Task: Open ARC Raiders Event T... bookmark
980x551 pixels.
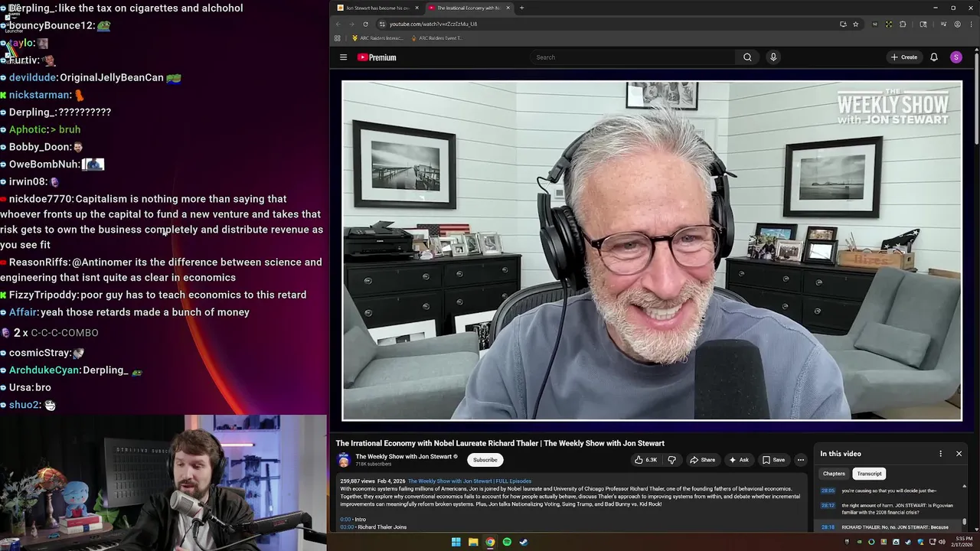Action: 436,38
